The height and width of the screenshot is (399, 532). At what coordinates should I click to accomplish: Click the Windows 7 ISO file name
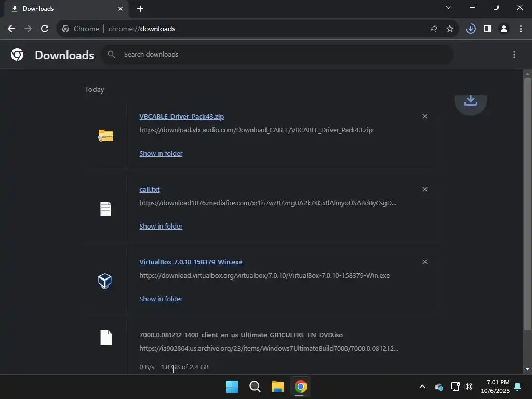[x=241, y=335]
